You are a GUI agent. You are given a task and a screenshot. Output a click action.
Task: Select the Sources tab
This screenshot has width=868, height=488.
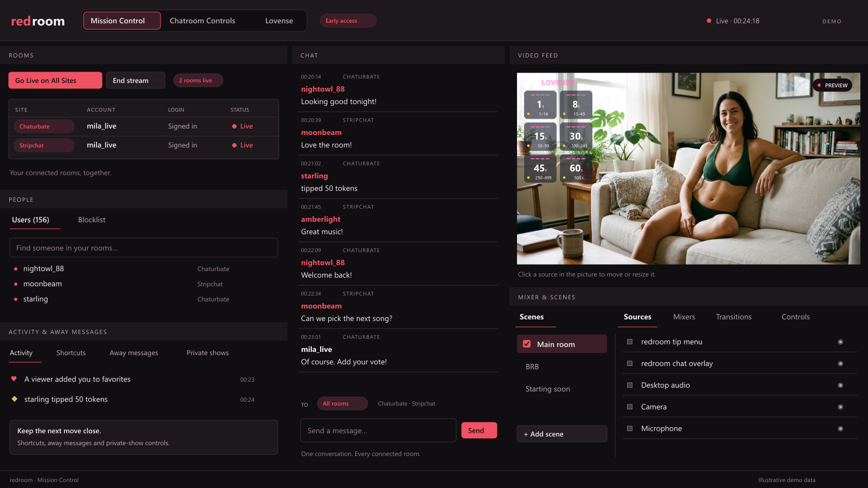tap(637, 317)
